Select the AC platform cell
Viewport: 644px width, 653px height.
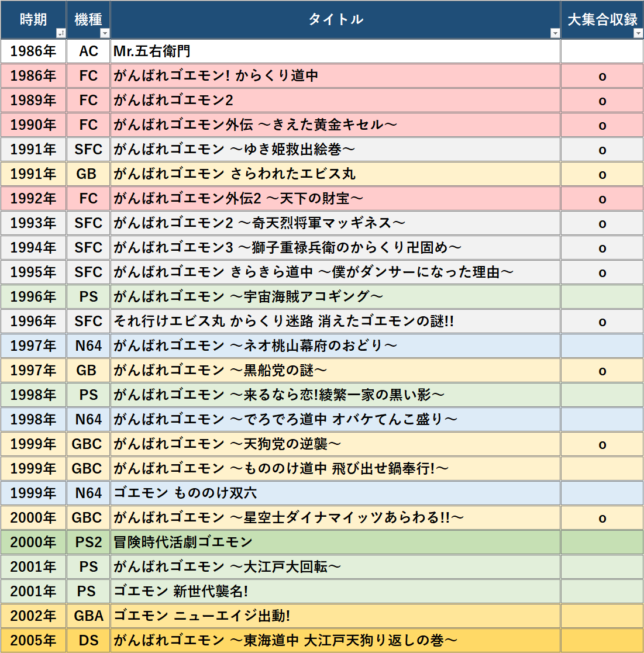[x=88, y=51]
